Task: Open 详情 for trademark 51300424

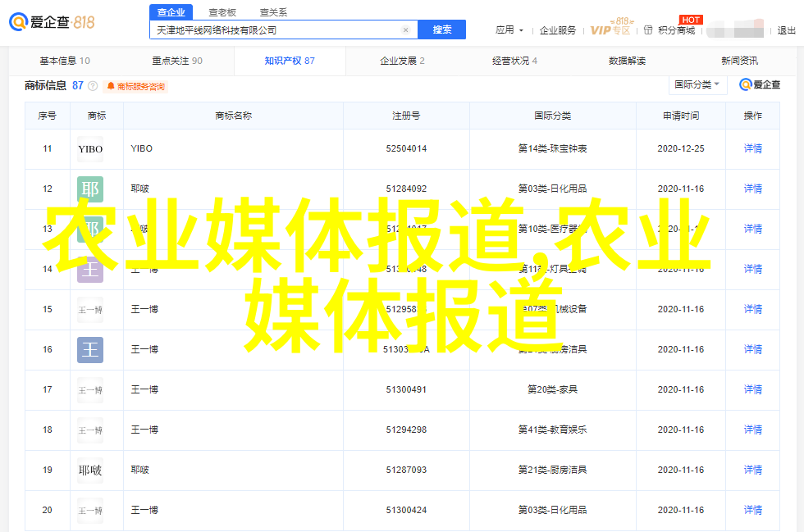Action: (753, 510)
